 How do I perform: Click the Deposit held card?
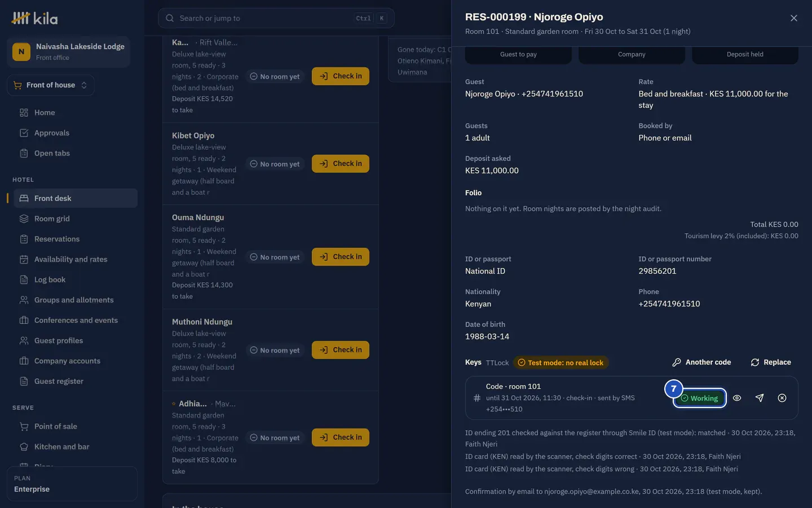click(x=745, y=54)
